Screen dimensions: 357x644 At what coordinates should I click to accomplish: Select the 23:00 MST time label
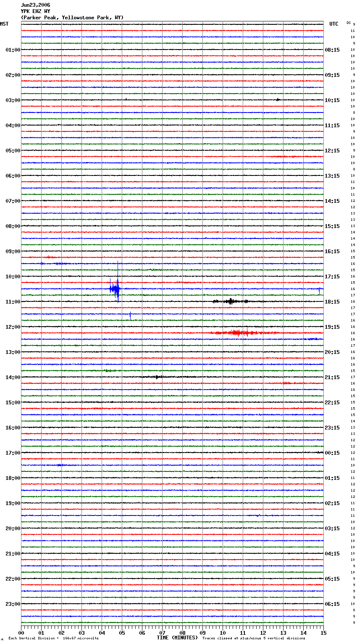[x=13, y=604]
